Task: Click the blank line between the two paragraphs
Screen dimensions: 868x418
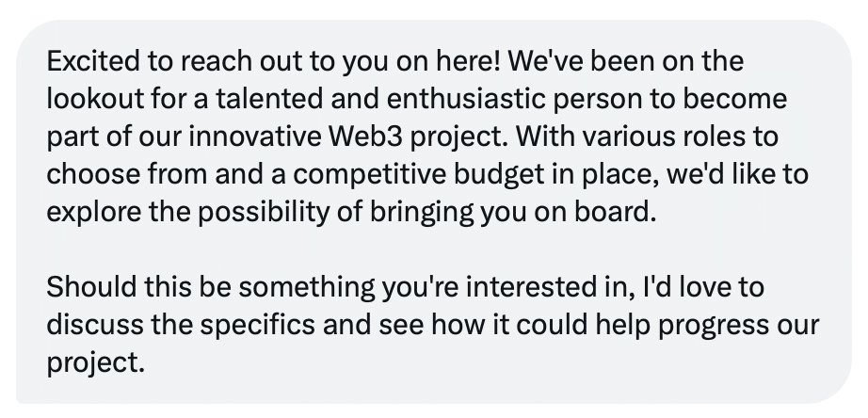Action: [x=433, y=249]
